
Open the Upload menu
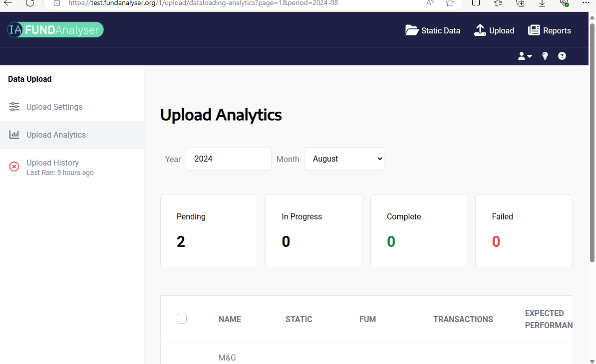pyautogui.click(x=494, y=30)
